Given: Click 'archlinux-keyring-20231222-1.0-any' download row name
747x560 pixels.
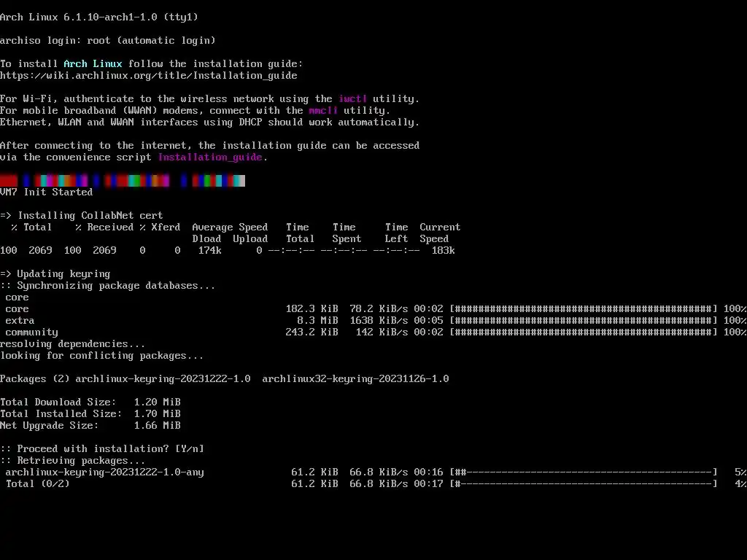Looking at the screenshot, I should click(105, 472).
